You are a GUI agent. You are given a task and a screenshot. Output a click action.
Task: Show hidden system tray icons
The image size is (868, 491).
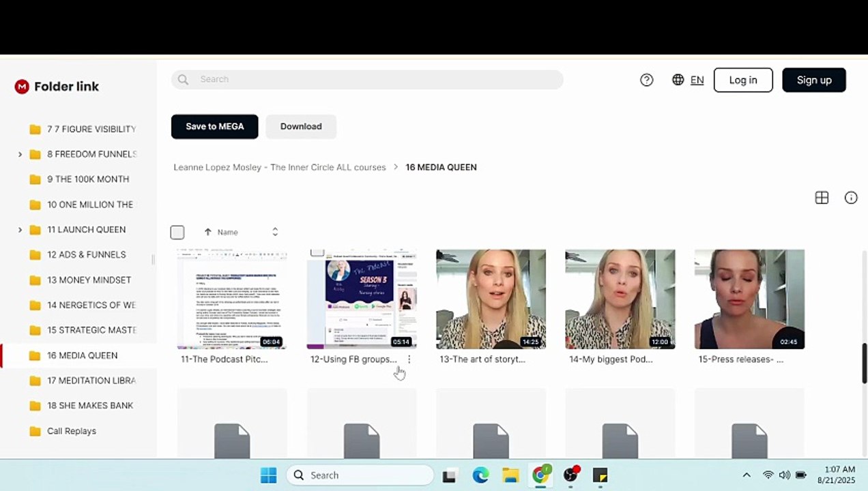(747, 475)
